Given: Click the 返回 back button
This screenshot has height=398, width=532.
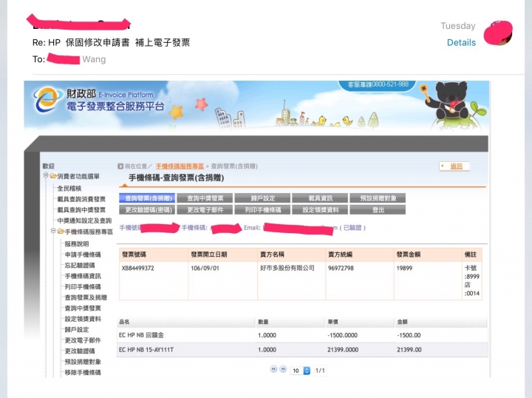Looking at the screenshot, I should (454, 166).
